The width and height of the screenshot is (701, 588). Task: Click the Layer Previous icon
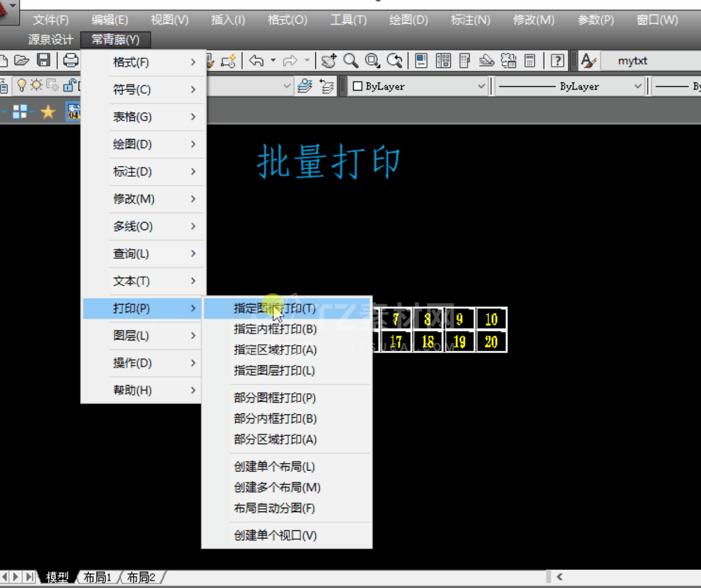coord(327,86)
